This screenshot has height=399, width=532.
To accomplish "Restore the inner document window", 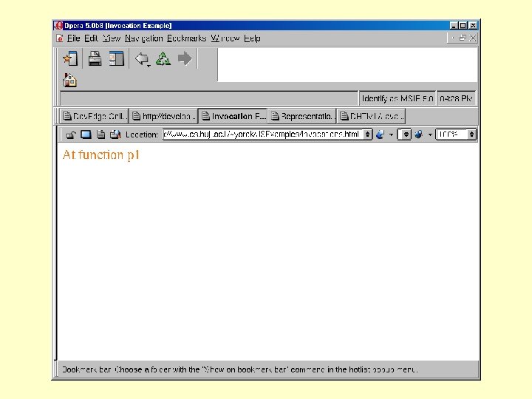I will (x=463, y=38).
